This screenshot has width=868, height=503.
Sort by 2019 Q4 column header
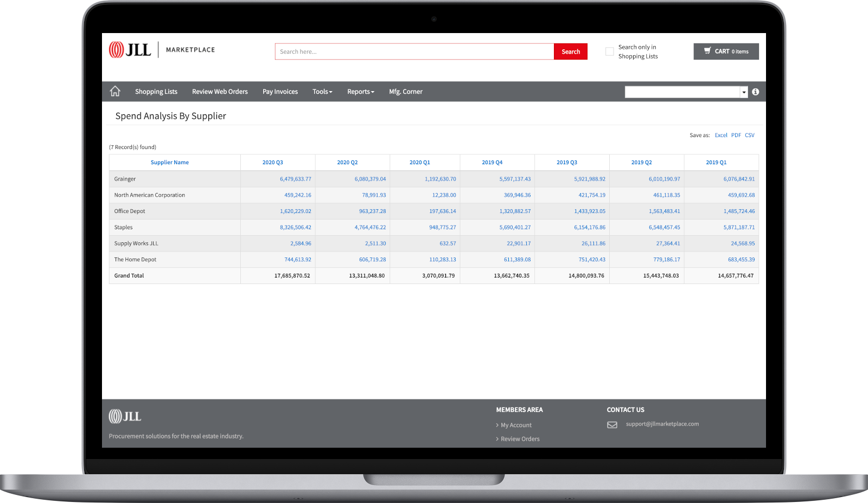coord(492,163)
